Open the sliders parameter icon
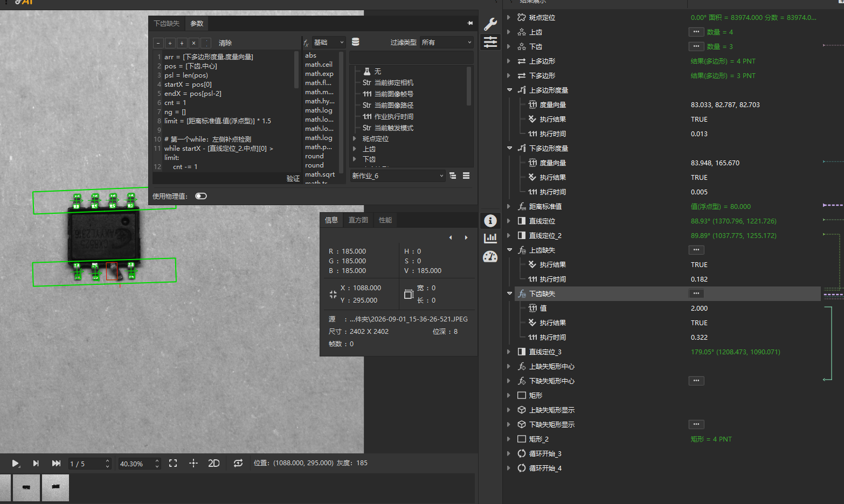This screenshot has height=504, width=844. point(490,42)
